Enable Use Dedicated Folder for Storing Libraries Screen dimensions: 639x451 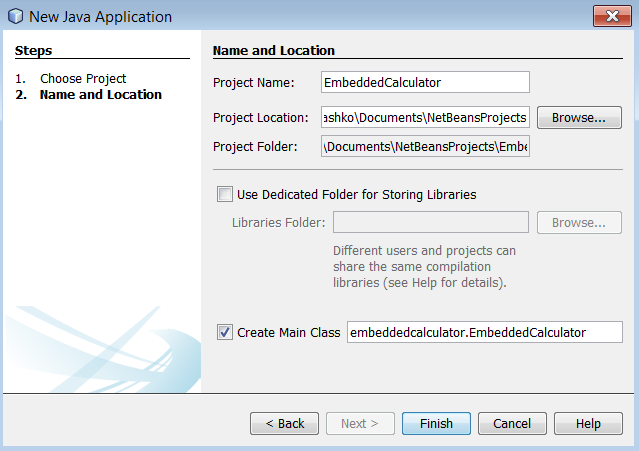pyautogui.click(x=225, y=194)
